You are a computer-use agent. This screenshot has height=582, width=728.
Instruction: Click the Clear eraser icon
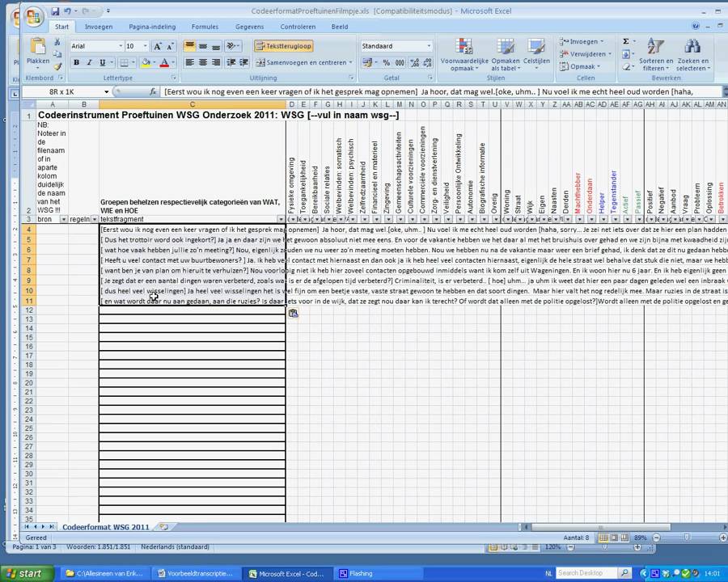626,67
